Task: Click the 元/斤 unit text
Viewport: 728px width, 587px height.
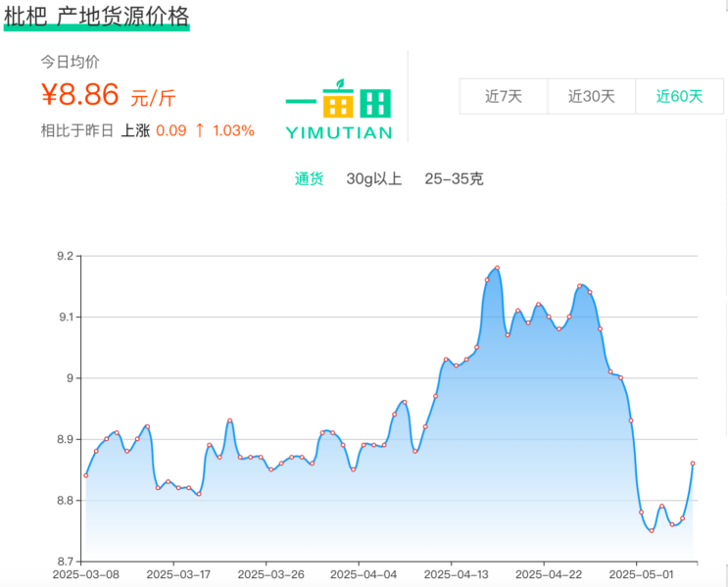Action: pyautogui.click(x=153, y=98)
